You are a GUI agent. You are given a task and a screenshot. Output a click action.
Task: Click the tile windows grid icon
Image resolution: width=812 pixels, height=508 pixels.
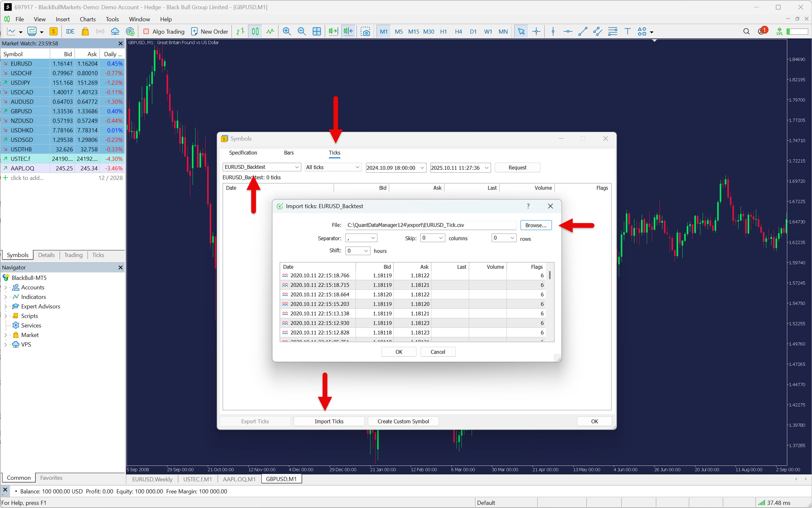click(x=316, y=32)
